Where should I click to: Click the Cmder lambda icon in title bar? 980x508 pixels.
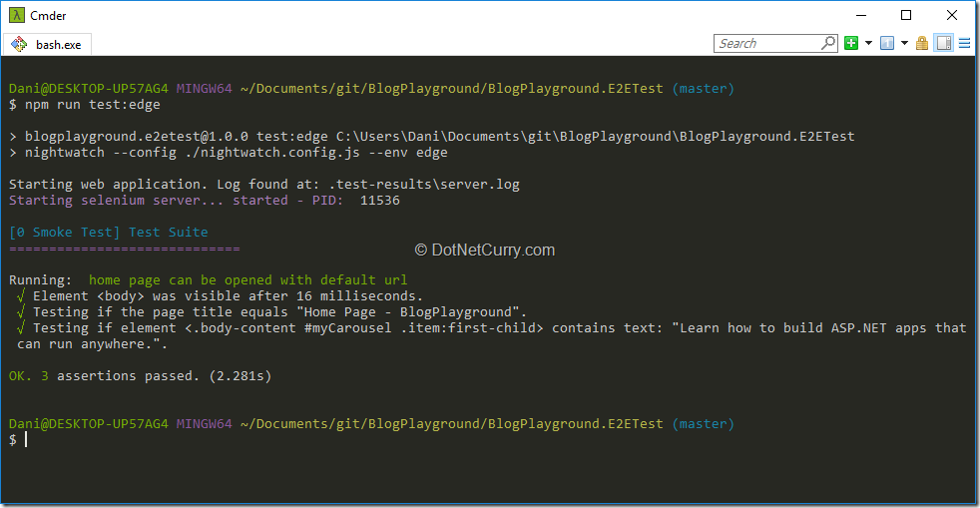click(17, 15)
